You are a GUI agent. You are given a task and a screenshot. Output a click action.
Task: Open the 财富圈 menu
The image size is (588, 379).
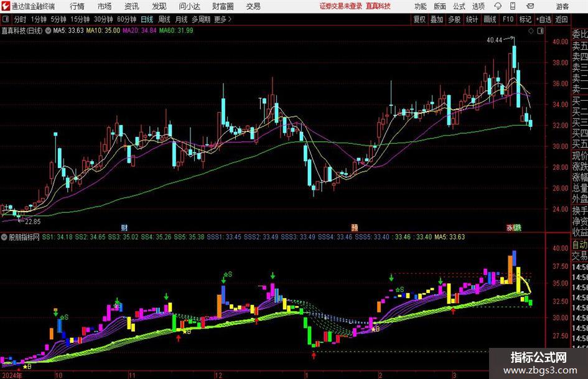click(223, 6)
